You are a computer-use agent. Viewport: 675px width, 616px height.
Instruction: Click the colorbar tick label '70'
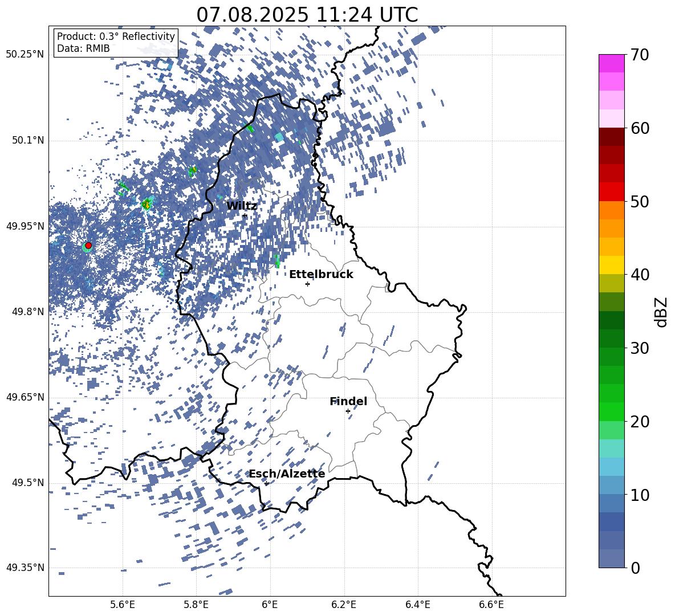tap(640, 55)
